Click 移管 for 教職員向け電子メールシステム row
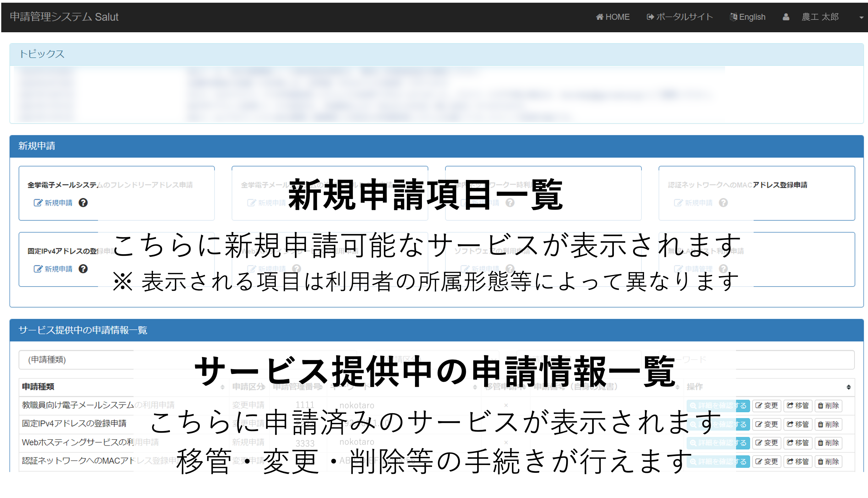This screenshot has height=498, width=868. point(798,406)
